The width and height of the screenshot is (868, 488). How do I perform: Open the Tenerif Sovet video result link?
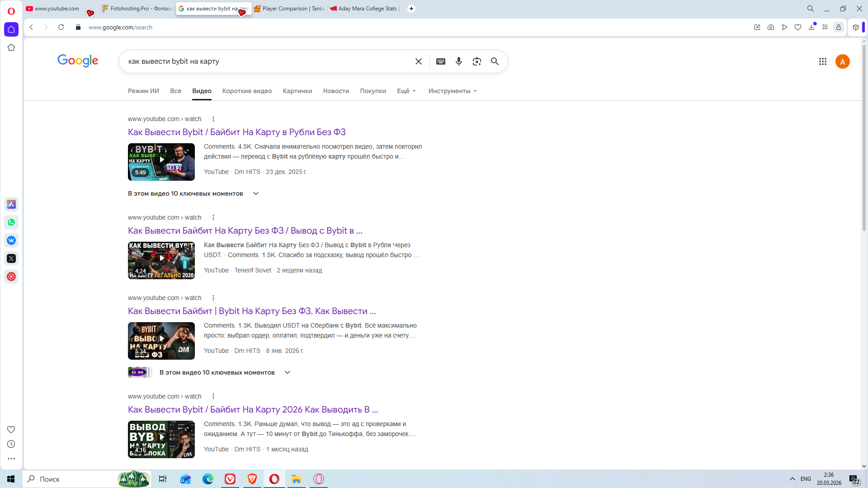pos(245,230)
